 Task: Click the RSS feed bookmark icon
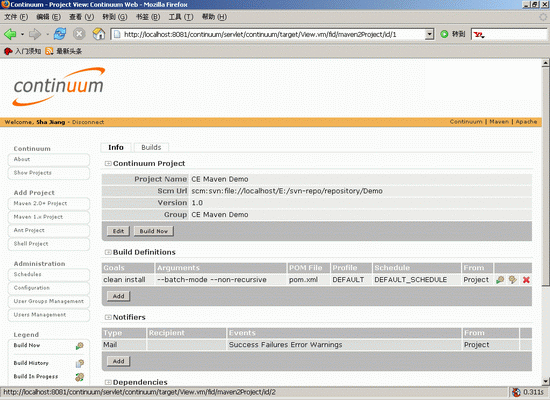click(x=49, y=51)
